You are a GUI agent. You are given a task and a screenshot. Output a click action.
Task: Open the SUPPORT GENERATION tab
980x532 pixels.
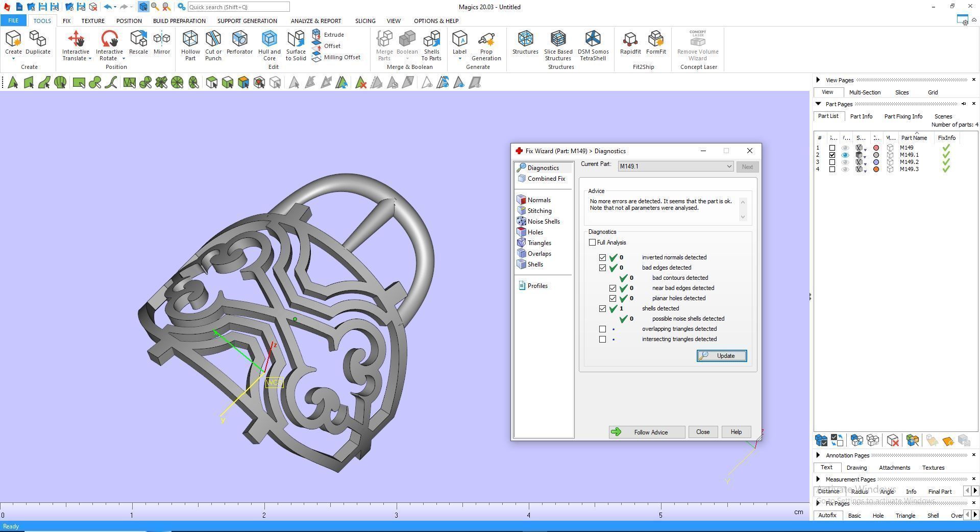(x=247, y=21)
